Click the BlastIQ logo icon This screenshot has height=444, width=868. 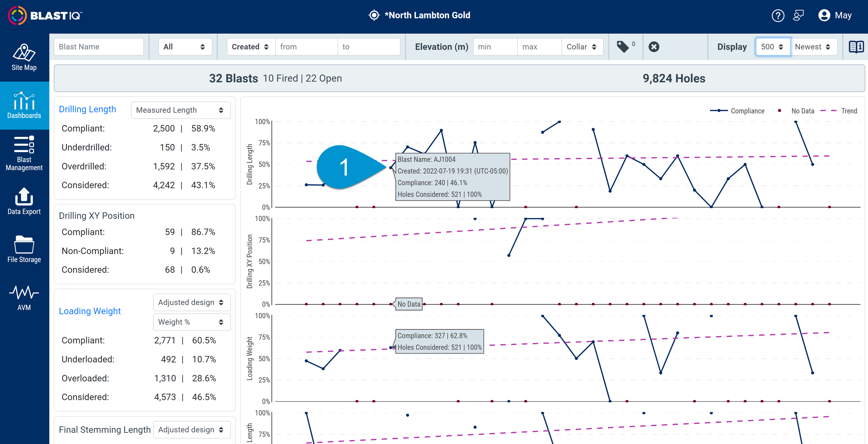click(17, 15)
